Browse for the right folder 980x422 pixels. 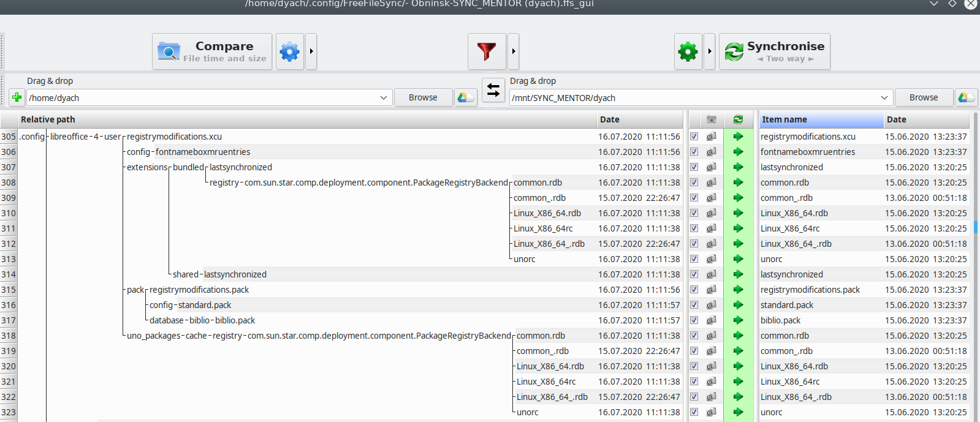(924, 97)
